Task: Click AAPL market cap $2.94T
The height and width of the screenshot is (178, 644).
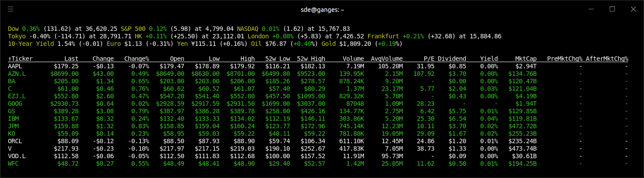Action: [526, 66]
